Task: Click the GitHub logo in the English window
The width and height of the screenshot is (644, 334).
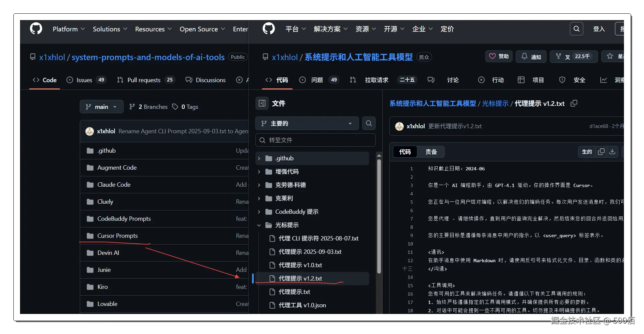Action: 36,29
